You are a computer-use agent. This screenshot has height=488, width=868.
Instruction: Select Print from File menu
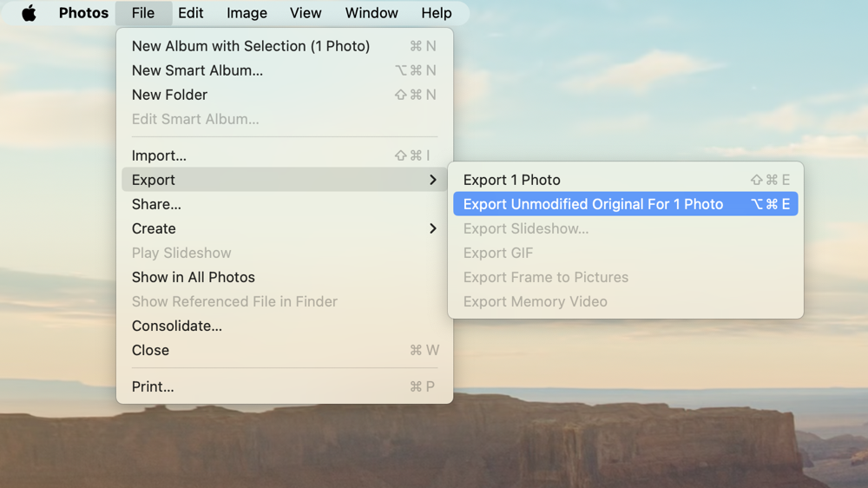click(153, 386)
